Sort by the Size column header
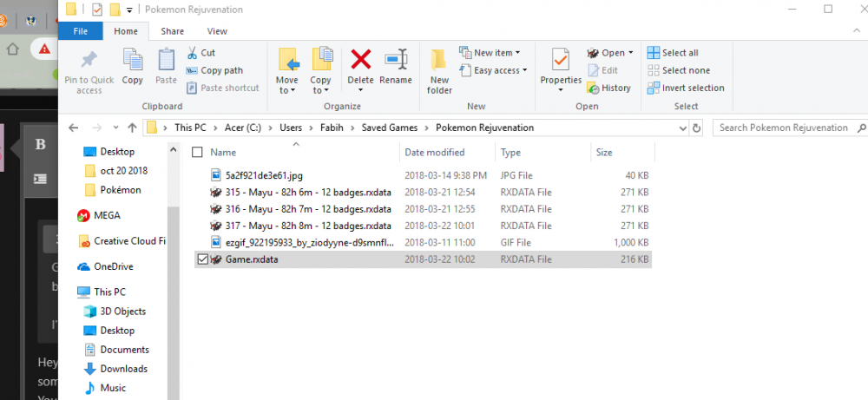 pyautogui.click(x=604, y=153)
